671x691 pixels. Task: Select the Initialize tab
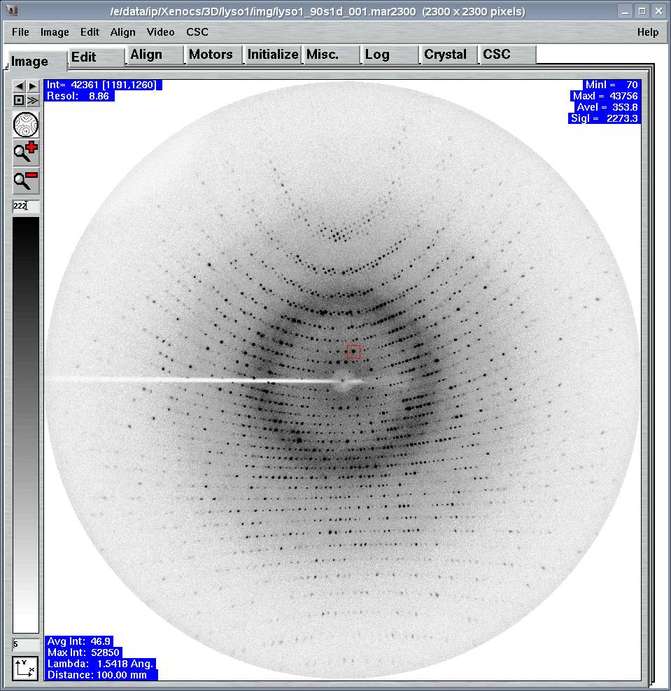(x=273, y=55)
